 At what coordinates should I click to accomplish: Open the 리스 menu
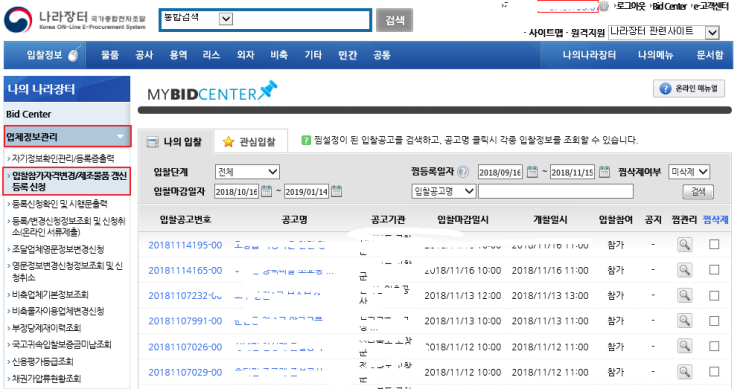pyautogui.click(x=211, y=55)
